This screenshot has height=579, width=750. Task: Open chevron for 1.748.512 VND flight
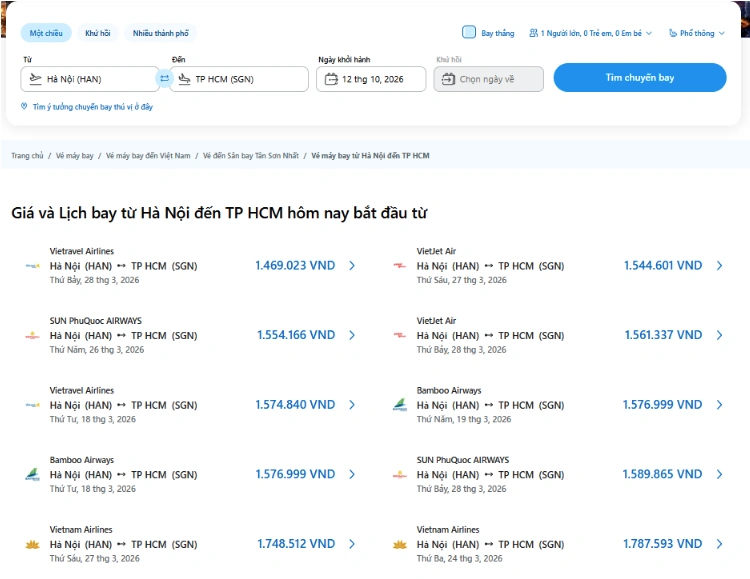[x=352, y=544]
